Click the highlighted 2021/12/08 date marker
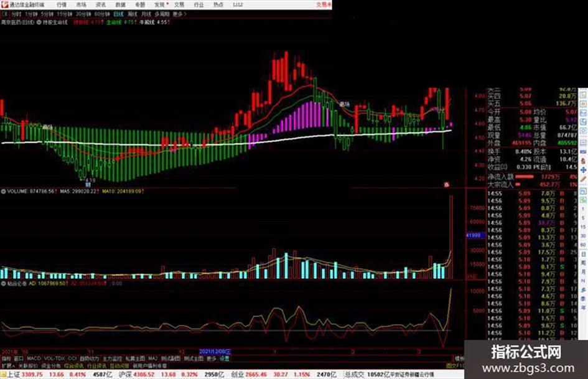588x379 pixels. (x=215, y=352)
